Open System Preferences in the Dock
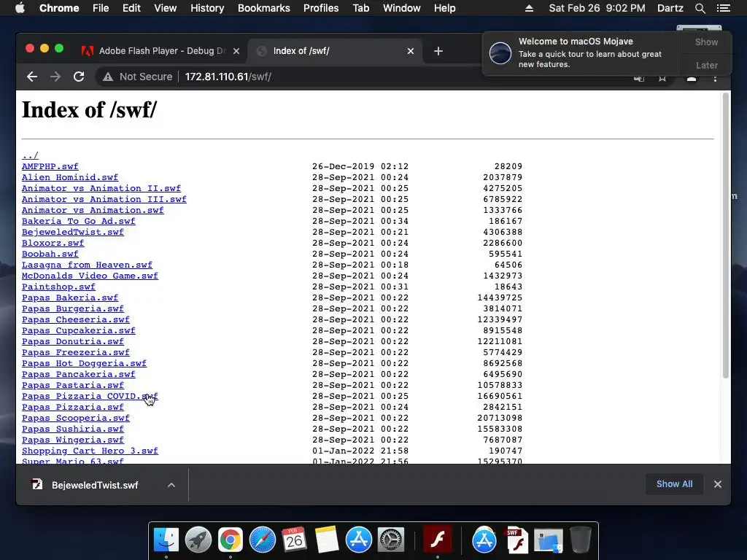Screen dimensions: 747x560 [x=391, y=540]
